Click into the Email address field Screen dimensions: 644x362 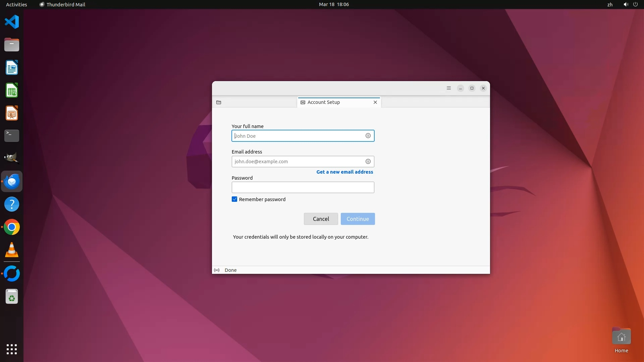coord(299,162)
